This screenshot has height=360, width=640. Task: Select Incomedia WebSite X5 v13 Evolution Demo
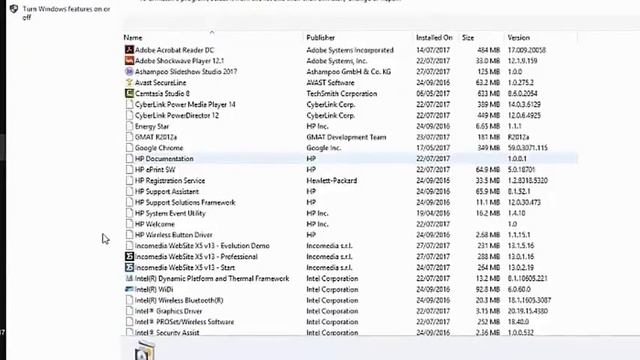[202, 246]
